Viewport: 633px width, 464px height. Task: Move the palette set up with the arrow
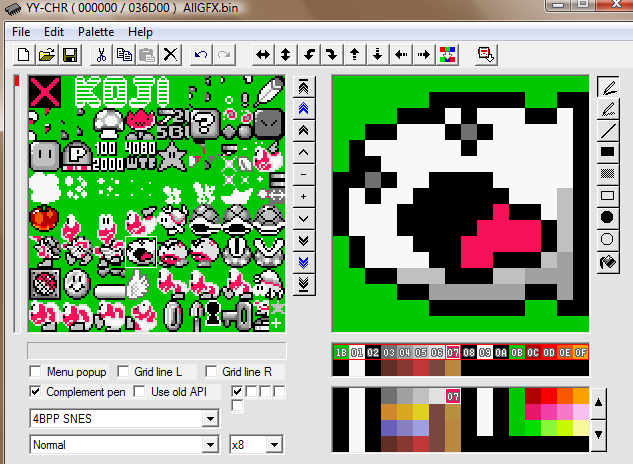point(599,403)
